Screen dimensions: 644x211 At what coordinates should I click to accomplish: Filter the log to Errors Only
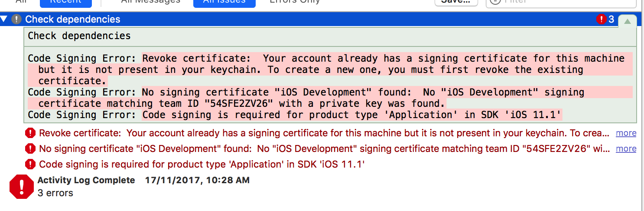click(x=295, y=2)
